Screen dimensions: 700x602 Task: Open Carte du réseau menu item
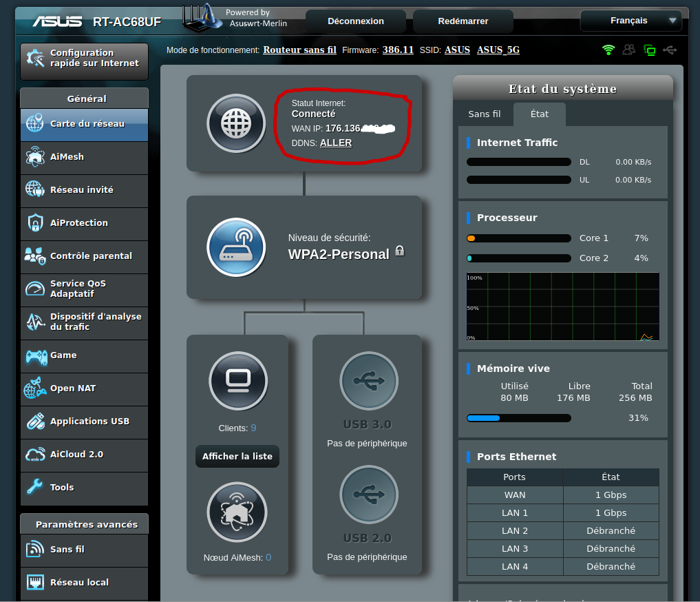(85, 125)
